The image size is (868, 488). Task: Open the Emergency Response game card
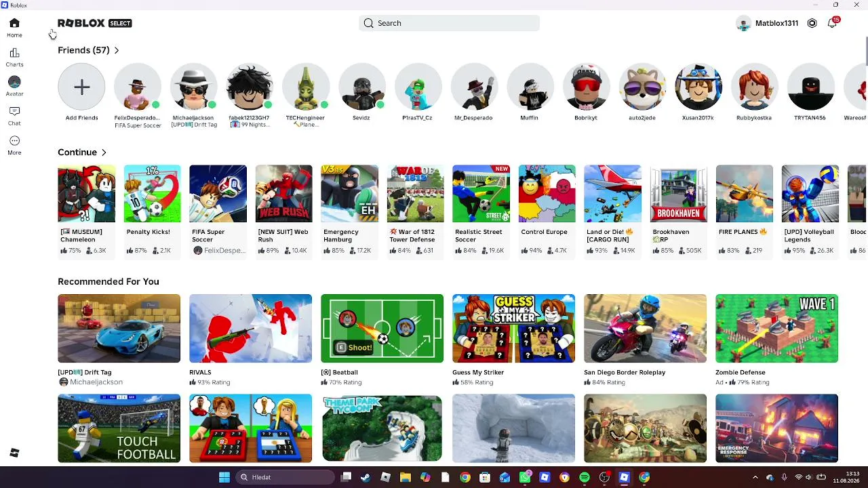pos(776,428)
